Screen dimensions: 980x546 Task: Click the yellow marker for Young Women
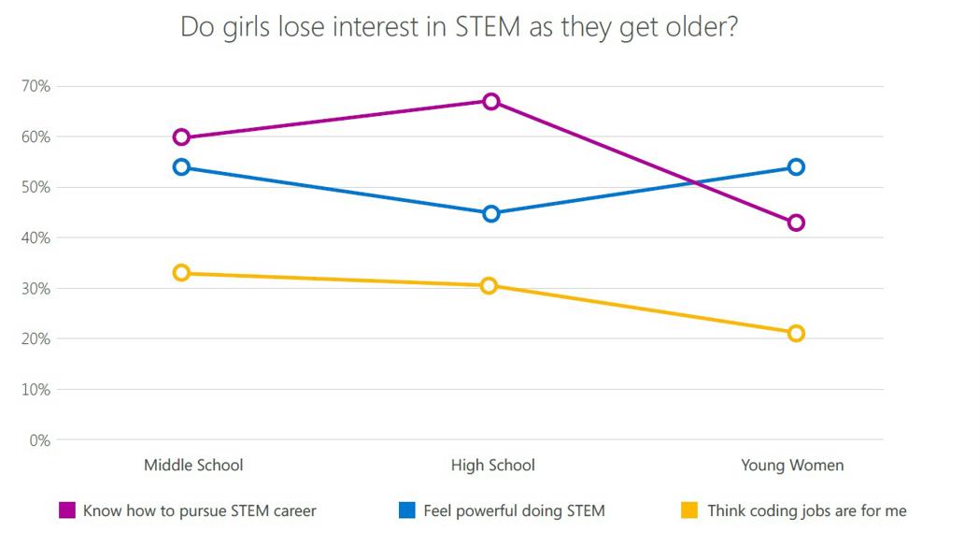796,334
